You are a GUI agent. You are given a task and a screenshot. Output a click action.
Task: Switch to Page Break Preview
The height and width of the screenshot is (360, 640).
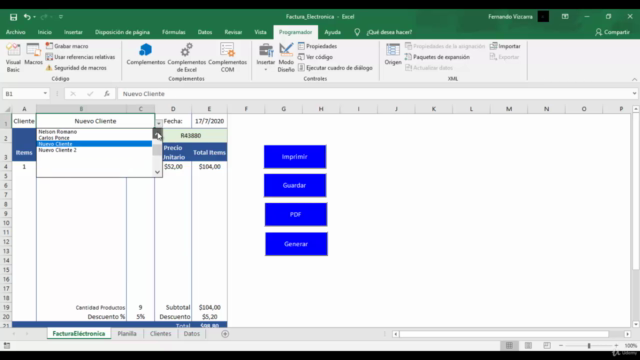pyautogui.click(x=547, y=346)
